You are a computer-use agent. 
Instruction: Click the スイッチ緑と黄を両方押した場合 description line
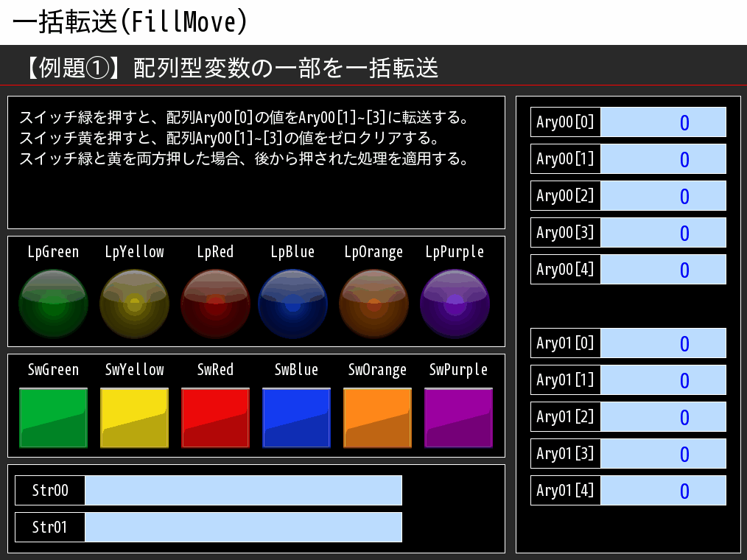coord(244,158)
